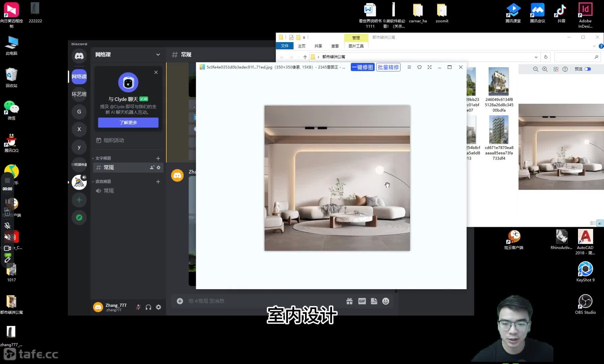This screenshot has width=604, height=364.
Task: Open the X server in Discord sidebar
Action: [79, 129]
